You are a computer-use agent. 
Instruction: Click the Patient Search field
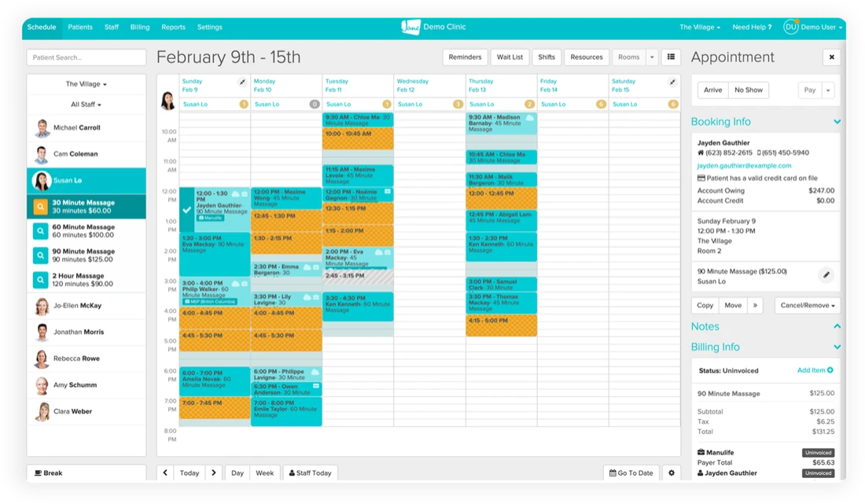click(x=86, y=57)
